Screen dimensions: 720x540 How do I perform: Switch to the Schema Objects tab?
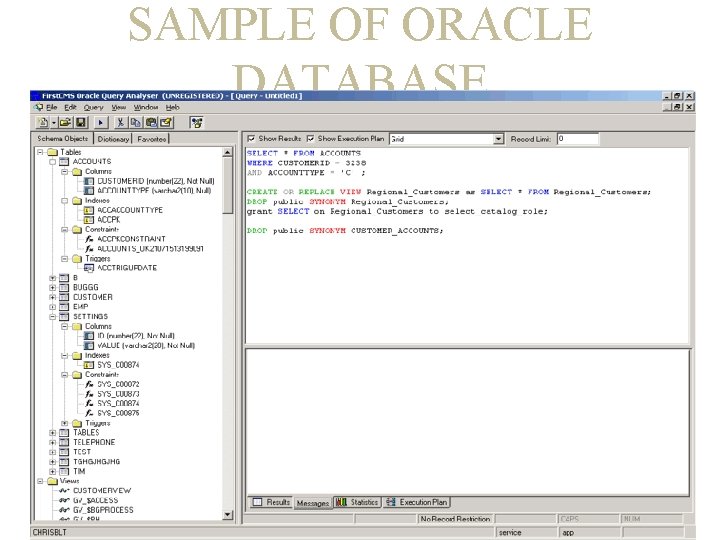[x=63, y=138]
